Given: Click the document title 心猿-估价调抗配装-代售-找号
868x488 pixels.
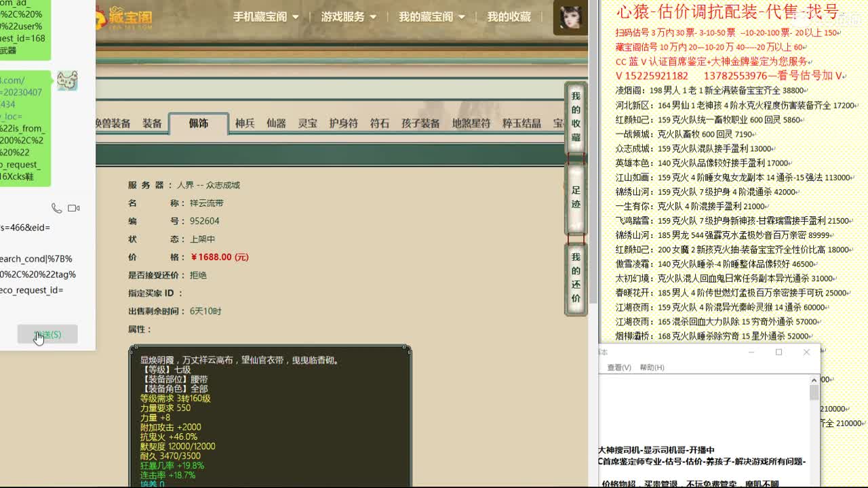Looking at the screenshot, I should tap(727, 12).
